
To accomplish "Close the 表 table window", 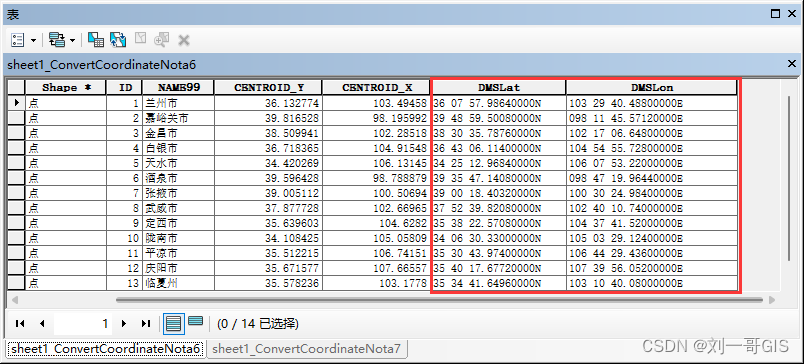I will (791, 14).
